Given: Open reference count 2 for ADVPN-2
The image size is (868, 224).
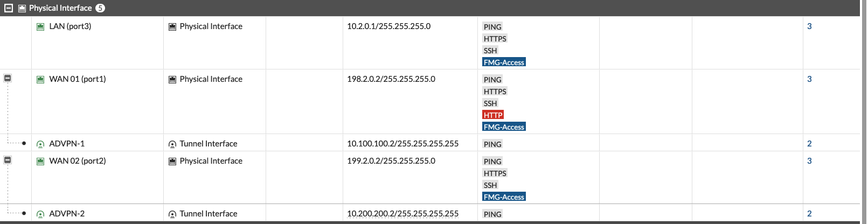Looking at the screenshot, I should (809, 214).
